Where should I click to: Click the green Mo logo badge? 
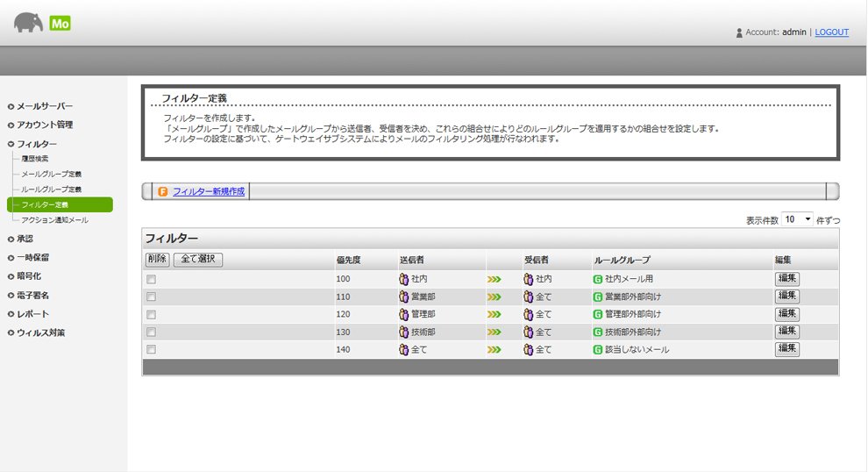[60, 24]
